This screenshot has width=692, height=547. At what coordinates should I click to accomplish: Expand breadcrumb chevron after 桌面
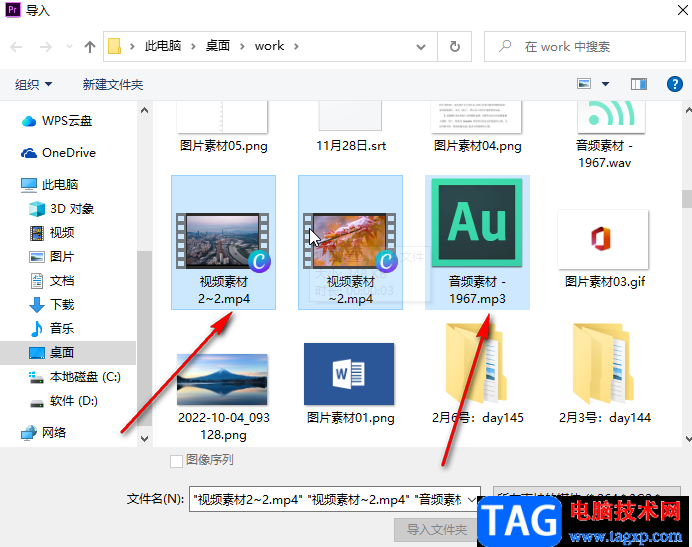click(242, 46)
